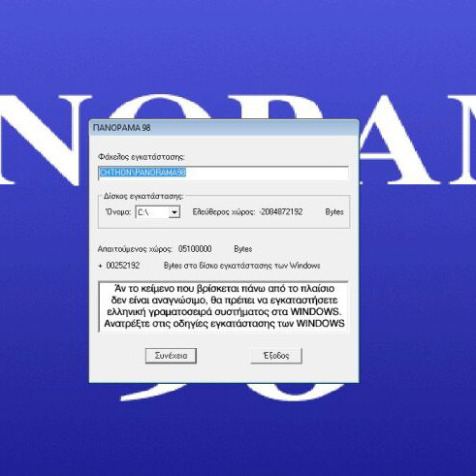This screenshot has height=476, width=476.
Task: Click the Απαιτούμενος χώρος label
Action: point(135,249)
